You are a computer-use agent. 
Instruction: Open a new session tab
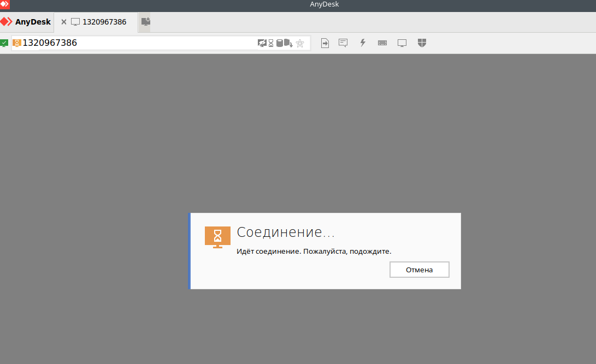tap(145, 22)
